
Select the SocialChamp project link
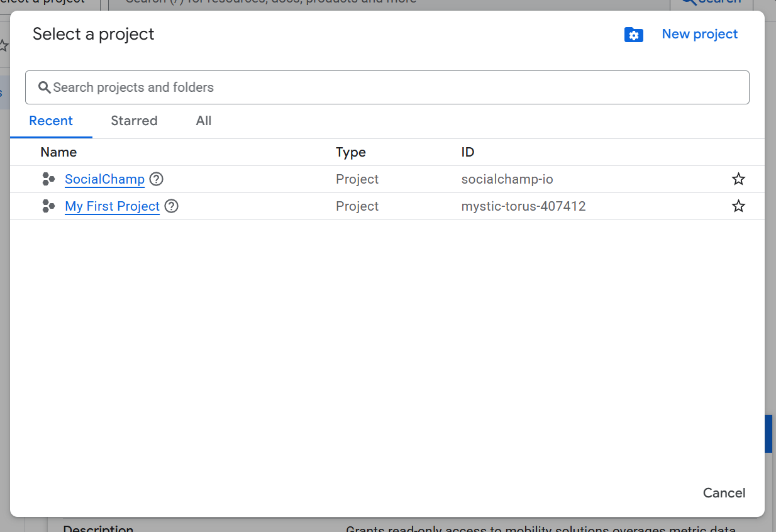104,179
